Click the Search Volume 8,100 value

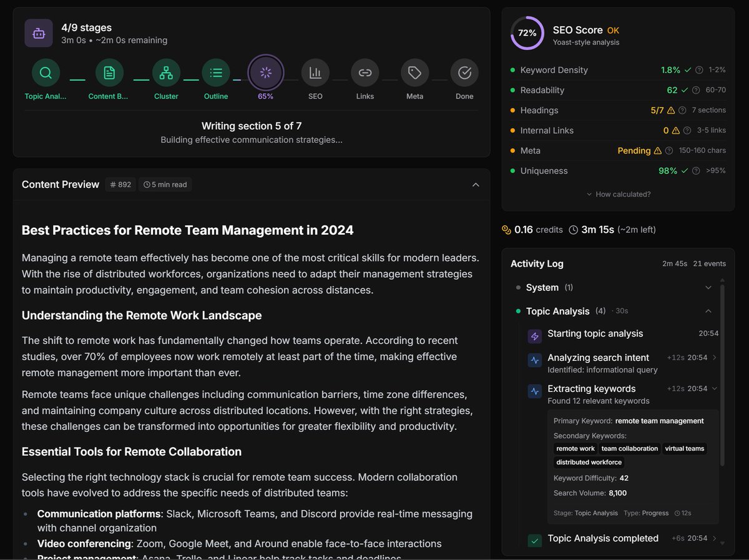[618, 493]
